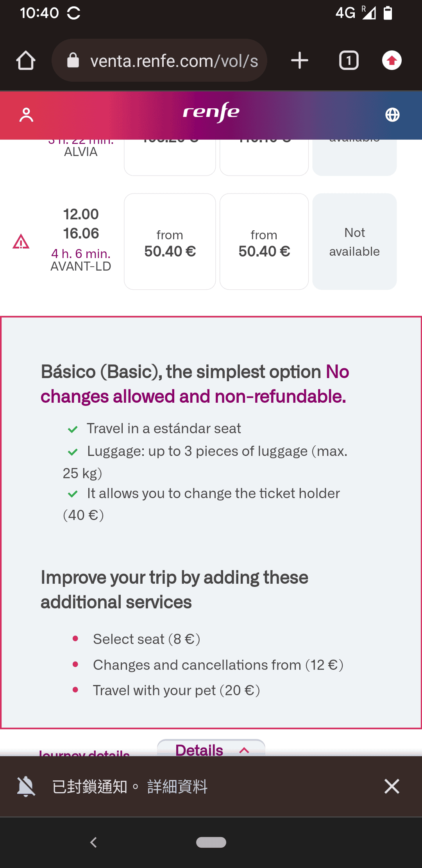Open a new browser tab
This screenshot has width=422, height=868.
tap(300, 61)
